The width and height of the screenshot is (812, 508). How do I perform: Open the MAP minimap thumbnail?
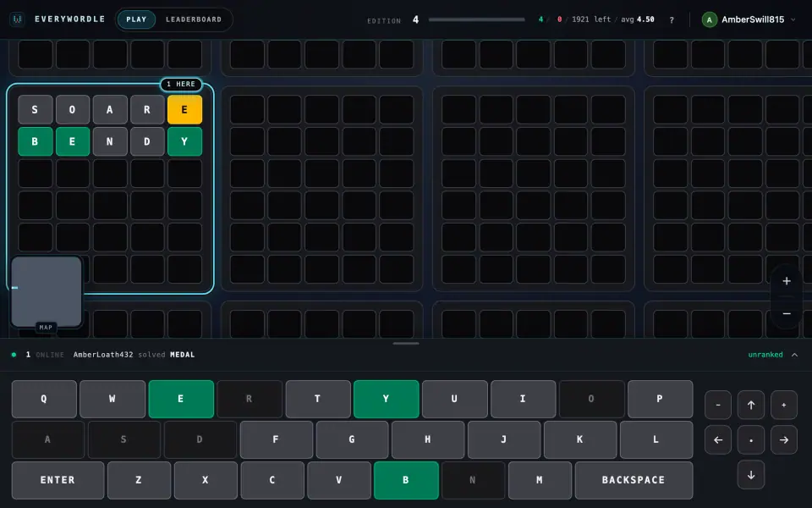pos(46,292)
